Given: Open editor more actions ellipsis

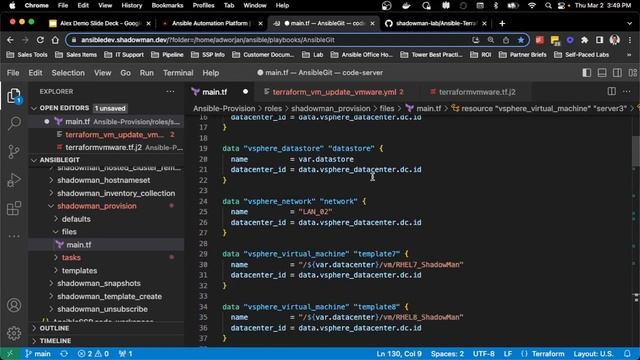Looking at the screenshot, I should [627, 91].
